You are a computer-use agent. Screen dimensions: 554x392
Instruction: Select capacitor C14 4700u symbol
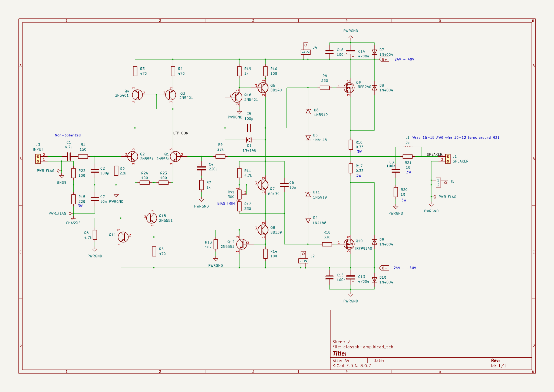[351, 52]
